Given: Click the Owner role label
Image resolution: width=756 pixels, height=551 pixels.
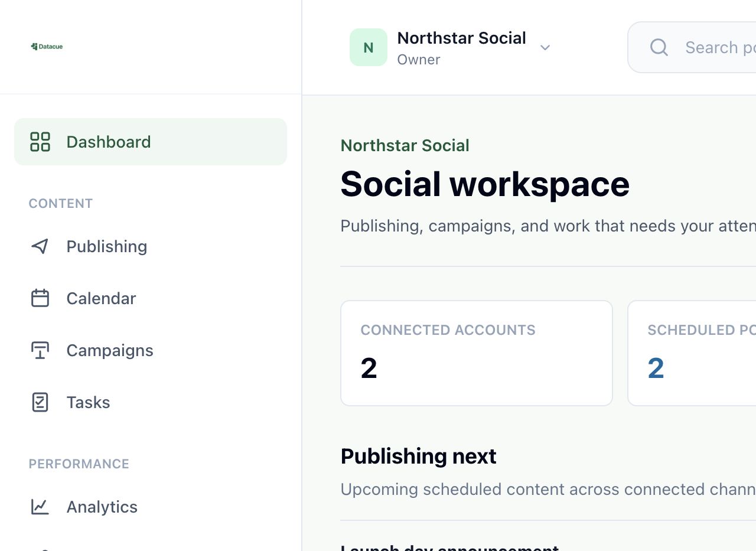Looking at the screenshot, I should click(419, 60).
